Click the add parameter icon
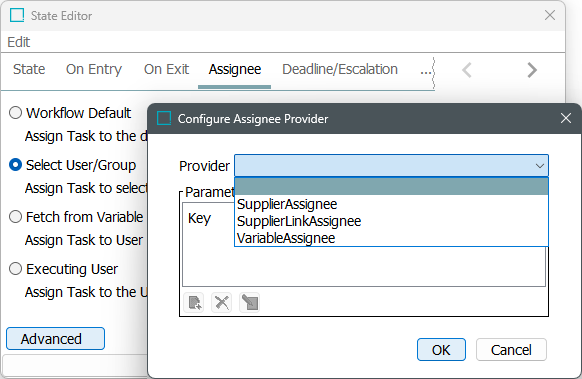 coord(194,302)
